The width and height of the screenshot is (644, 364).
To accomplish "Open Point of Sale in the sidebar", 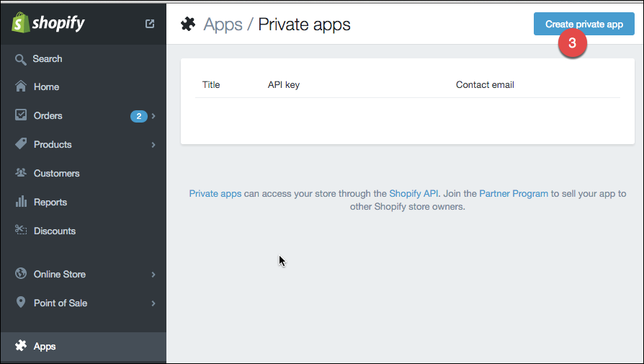I will click(x=84, y=303).
